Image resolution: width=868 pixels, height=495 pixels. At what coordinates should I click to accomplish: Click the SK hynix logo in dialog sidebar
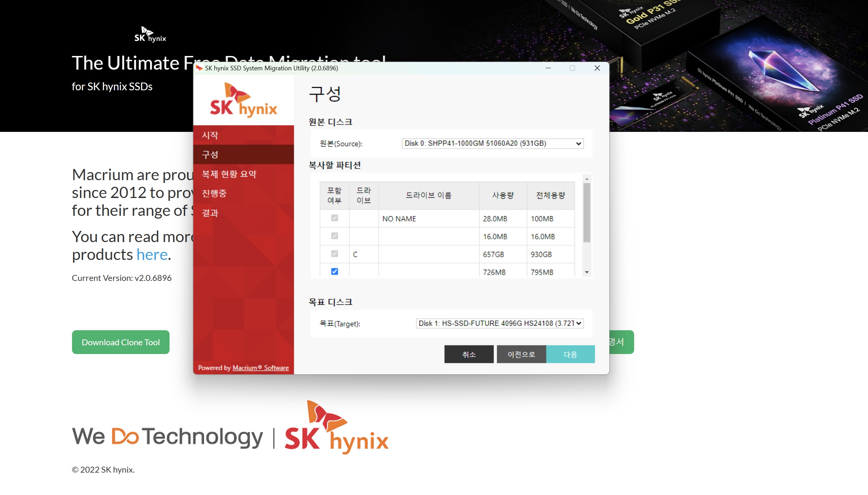(x=243, y=100)
